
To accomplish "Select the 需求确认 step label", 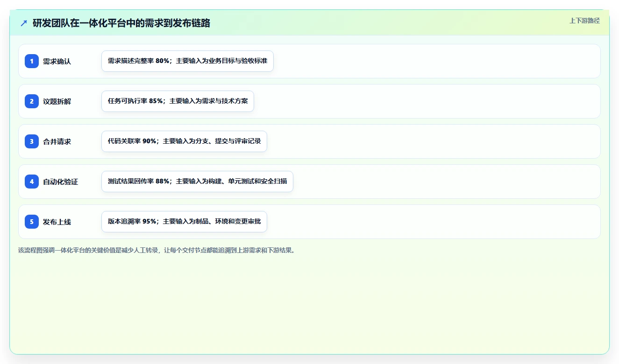I will [57, 61].
